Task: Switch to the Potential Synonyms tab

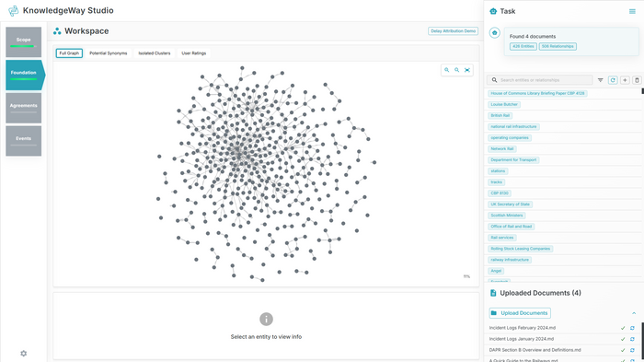Action: point(109,53)
